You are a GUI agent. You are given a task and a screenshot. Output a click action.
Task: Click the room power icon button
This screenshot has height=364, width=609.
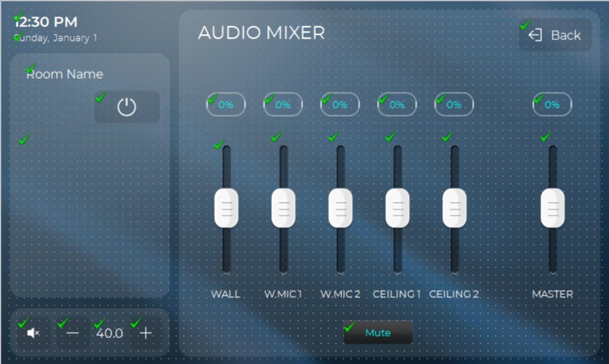coord(127,107)
